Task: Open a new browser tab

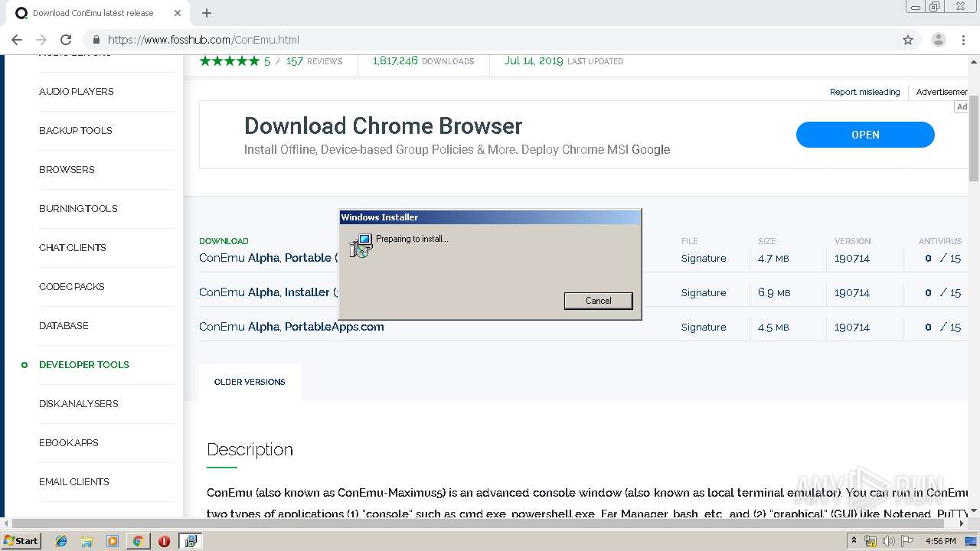Action: 207,13
